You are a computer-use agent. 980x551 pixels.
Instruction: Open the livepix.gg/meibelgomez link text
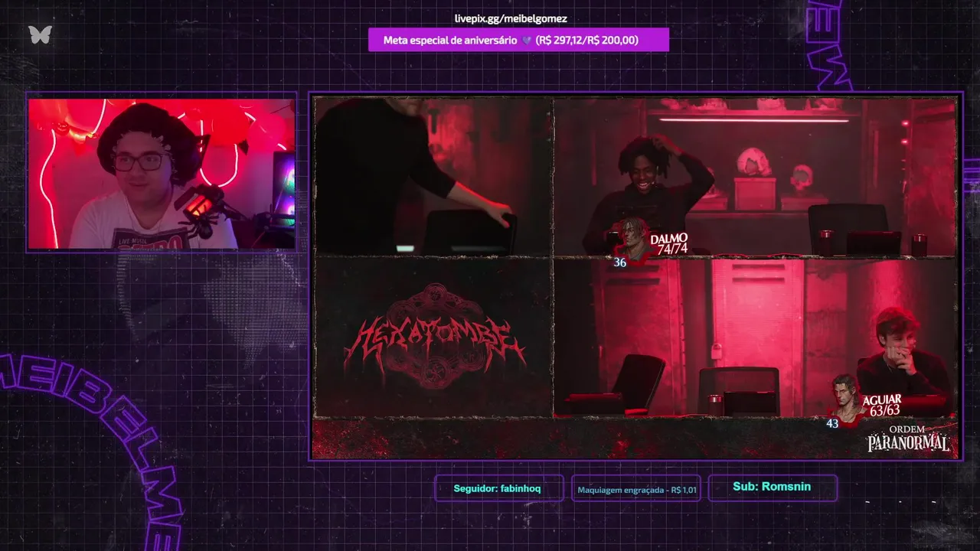point(511,18)
